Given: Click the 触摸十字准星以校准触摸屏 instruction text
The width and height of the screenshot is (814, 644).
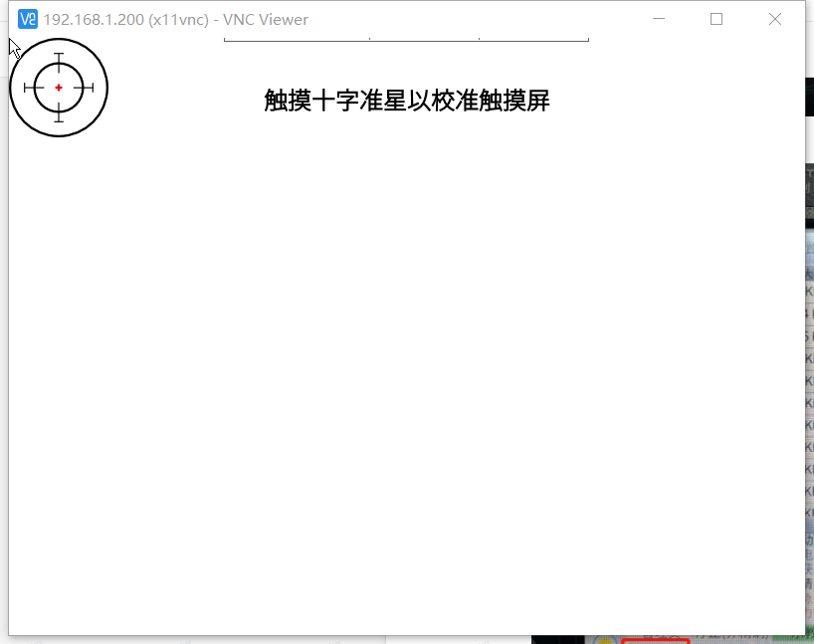Looking at the screenshot, I should (407, 101).
